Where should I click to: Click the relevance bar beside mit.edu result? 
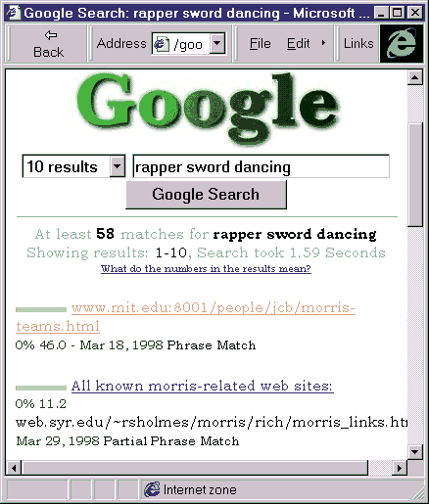(x=41, y=309)
